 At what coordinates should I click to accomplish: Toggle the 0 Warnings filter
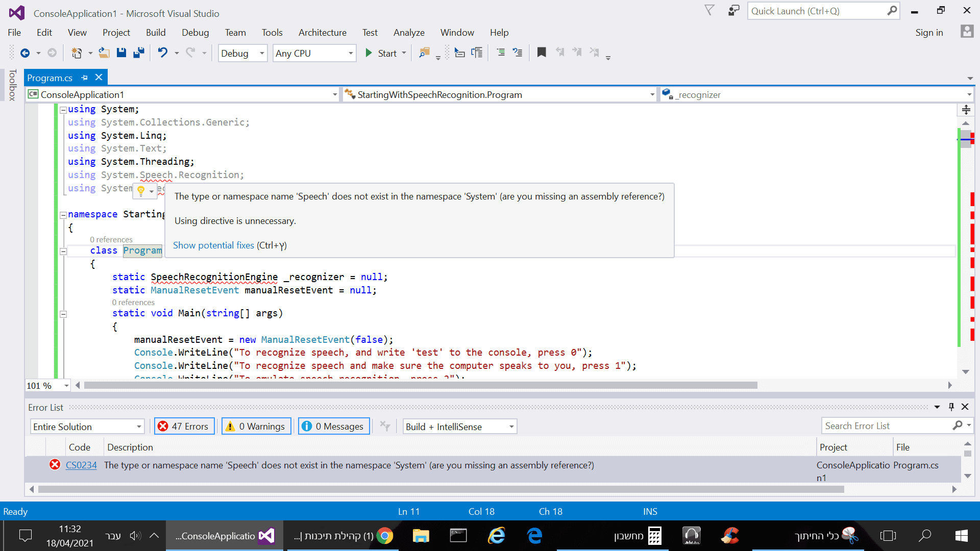tap(256, 427)
